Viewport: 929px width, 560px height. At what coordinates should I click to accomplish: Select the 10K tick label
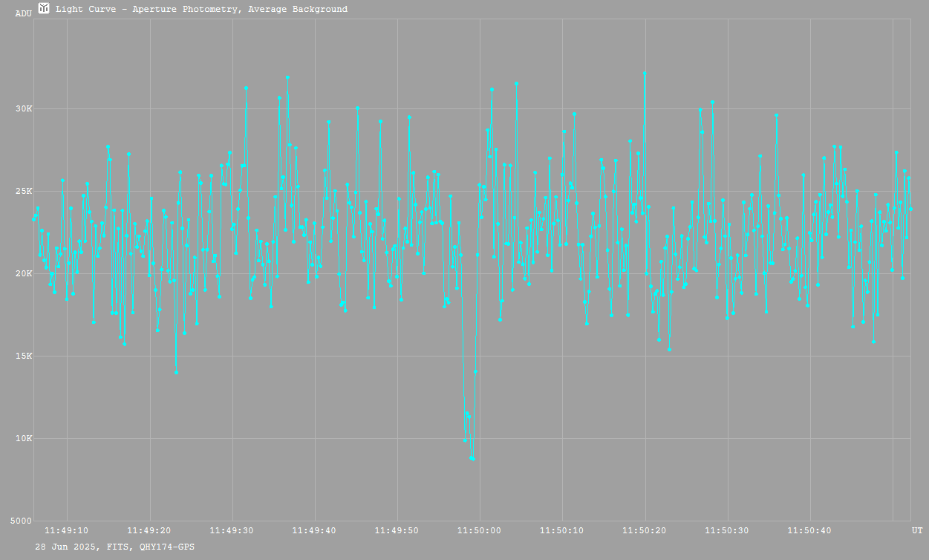tap(25, 439)
